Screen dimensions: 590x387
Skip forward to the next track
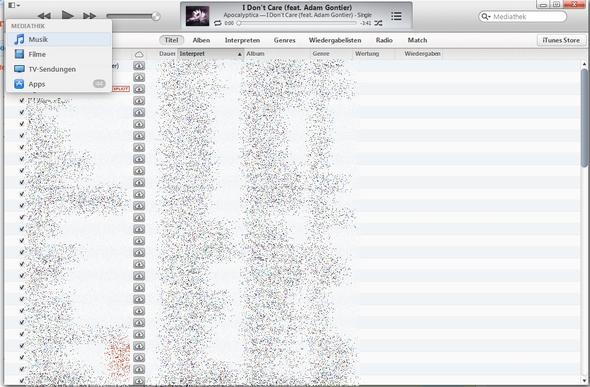pyautogui.click(x=89, y=16)
